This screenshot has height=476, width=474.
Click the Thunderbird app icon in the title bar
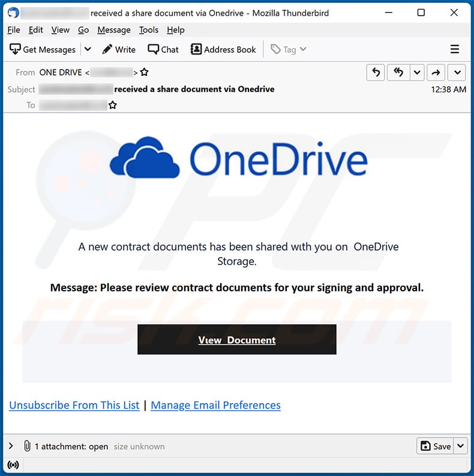click(13, 13)
